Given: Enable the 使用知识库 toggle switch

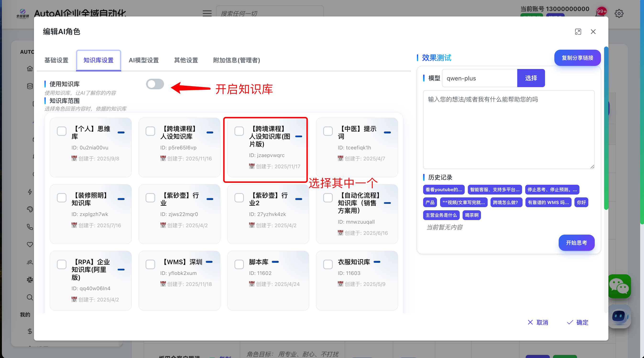Looking at the screenshot, I should [155, 84].
